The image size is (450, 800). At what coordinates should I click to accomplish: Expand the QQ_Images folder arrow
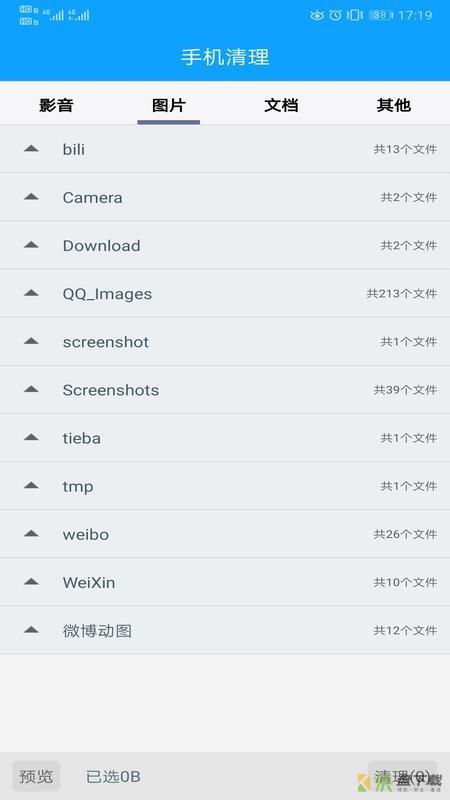pos(31,293)
